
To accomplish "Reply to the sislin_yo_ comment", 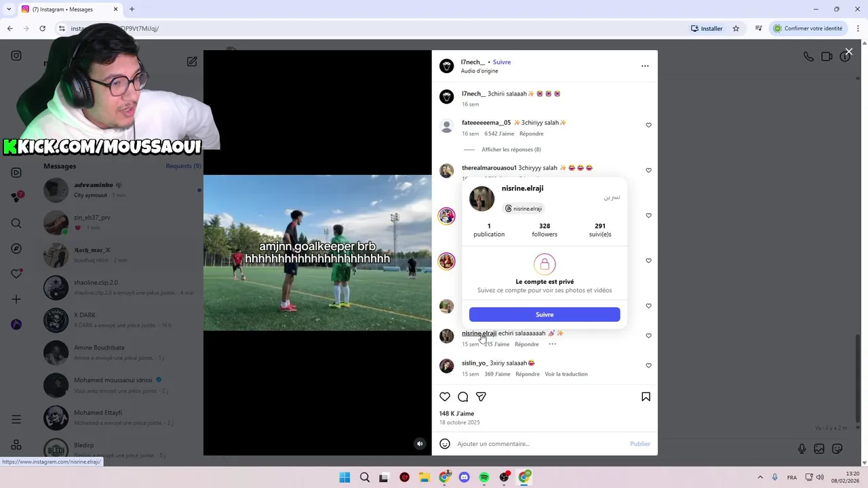I will tap(528, 374).
